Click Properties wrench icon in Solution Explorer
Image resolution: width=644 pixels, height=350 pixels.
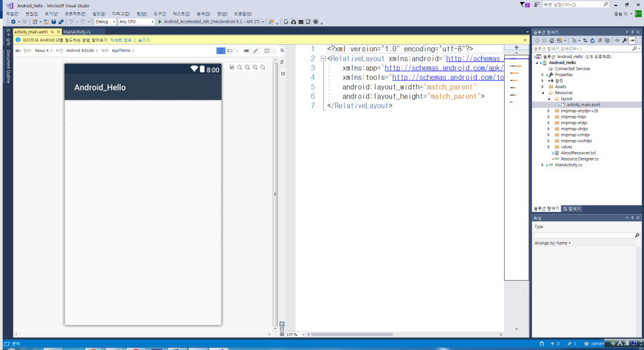click(625, 40)
